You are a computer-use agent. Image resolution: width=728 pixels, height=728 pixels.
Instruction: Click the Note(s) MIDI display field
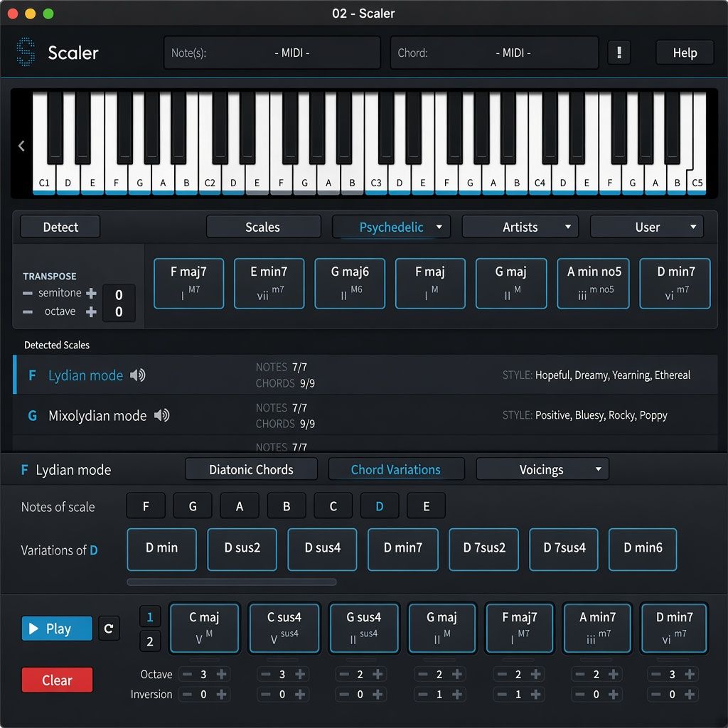[x=272, y=53]
